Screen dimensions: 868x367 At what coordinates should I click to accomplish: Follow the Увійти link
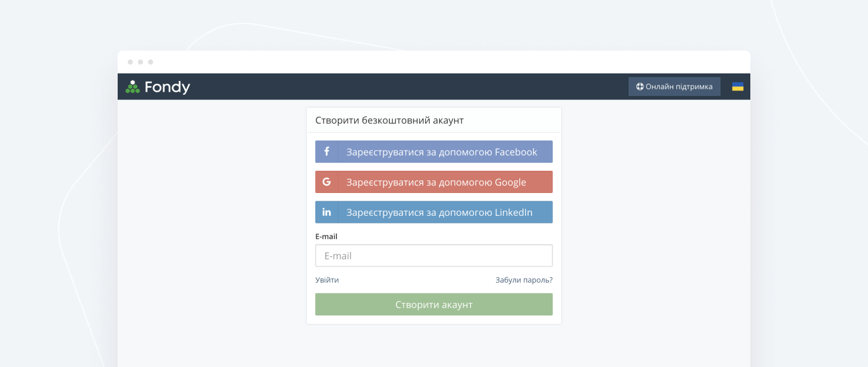(x=327, y=280)
